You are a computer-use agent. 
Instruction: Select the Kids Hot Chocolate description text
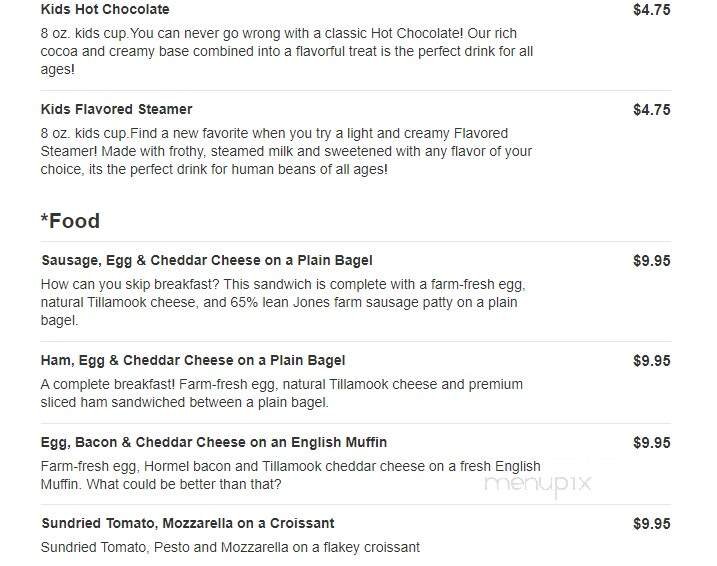coord(287,52)
